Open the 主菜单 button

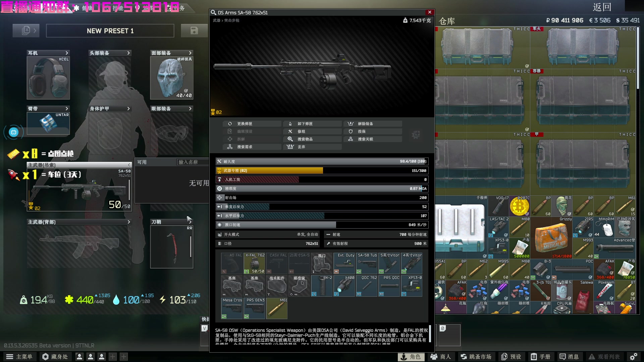pyautogui.click(x=19, y=357)
